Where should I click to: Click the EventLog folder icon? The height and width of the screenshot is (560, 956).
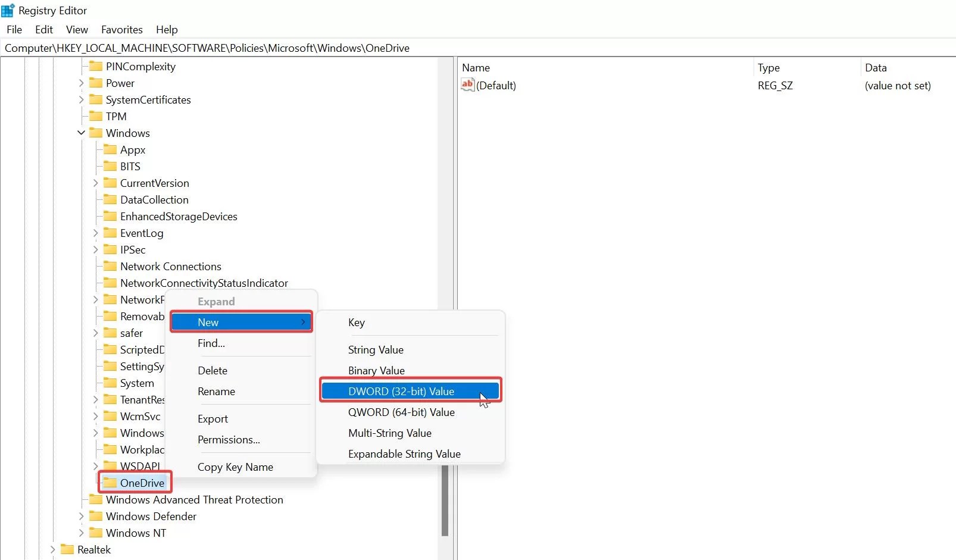pyautogui.click(x=110, y=233)
